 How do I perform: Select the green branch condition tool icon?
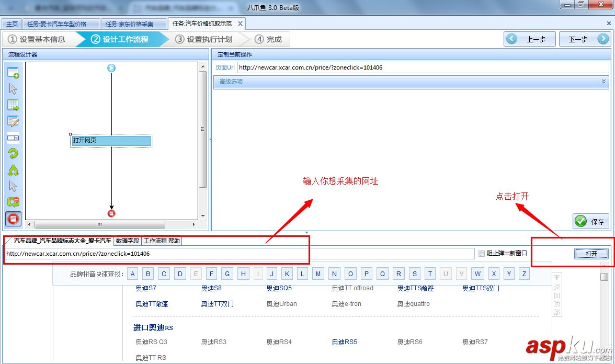(x=13, y=170)
